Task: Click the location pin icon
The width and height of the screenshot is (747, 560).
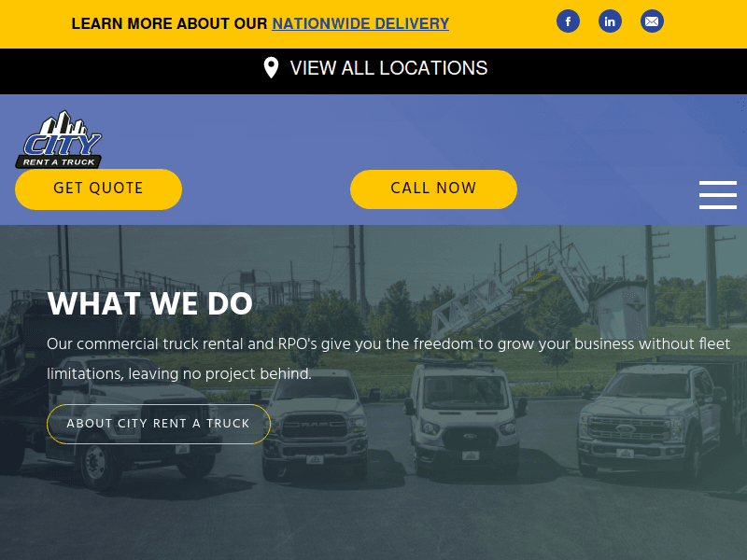Action: [x=271, y=67]
